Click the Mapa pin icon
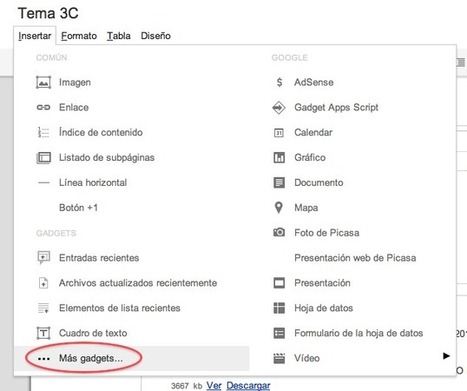The image size is (467, 391). pyautogui.click(x=279, y=207)
